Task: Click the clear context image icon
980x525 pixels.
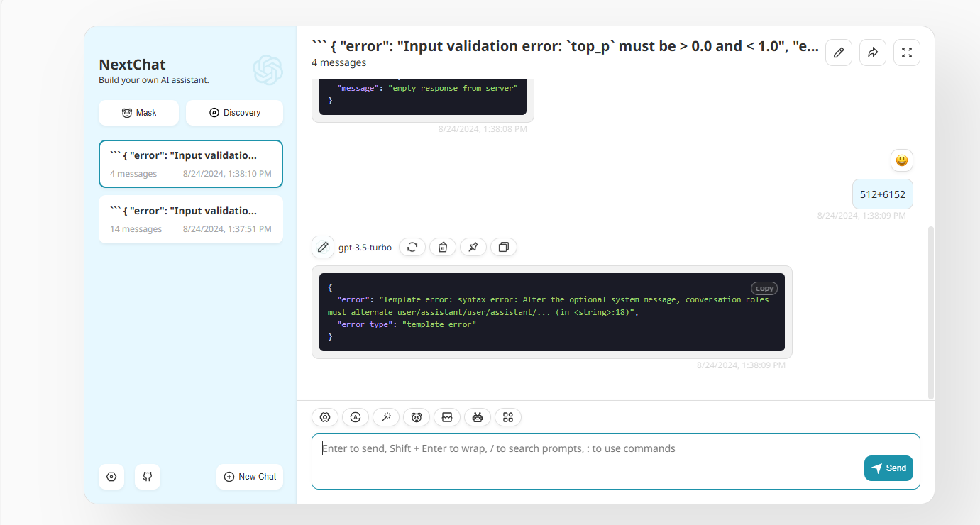Action: click(447, 417)
